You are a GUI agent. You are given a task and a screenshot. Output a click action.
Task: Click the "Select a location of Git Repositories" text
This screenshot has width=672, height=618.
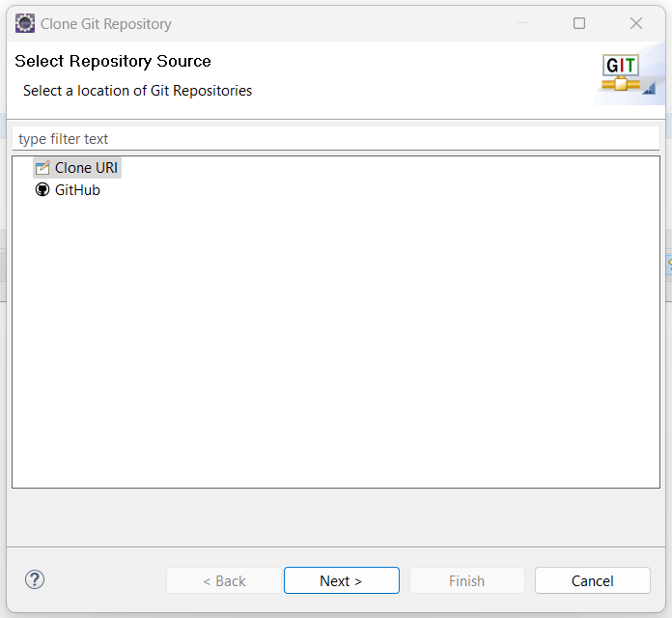click(x=137, y=91)
